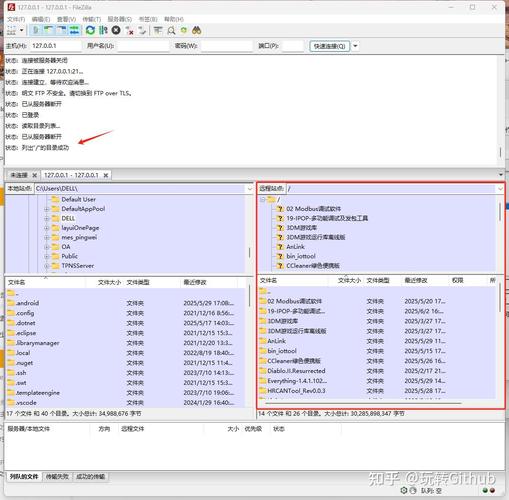The width and height of the screenshot is (509, 500).
Task: Click the 快速连接 quick connect button
Action: pos(330,46)
